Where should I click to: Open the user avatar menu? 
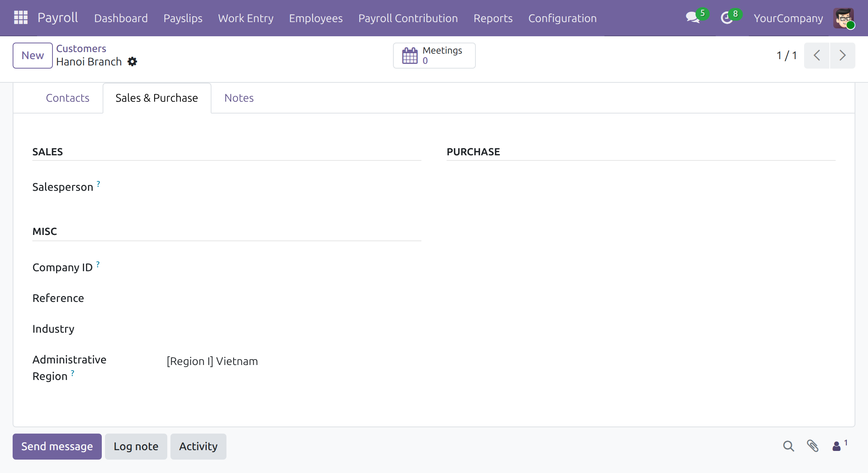844,18
